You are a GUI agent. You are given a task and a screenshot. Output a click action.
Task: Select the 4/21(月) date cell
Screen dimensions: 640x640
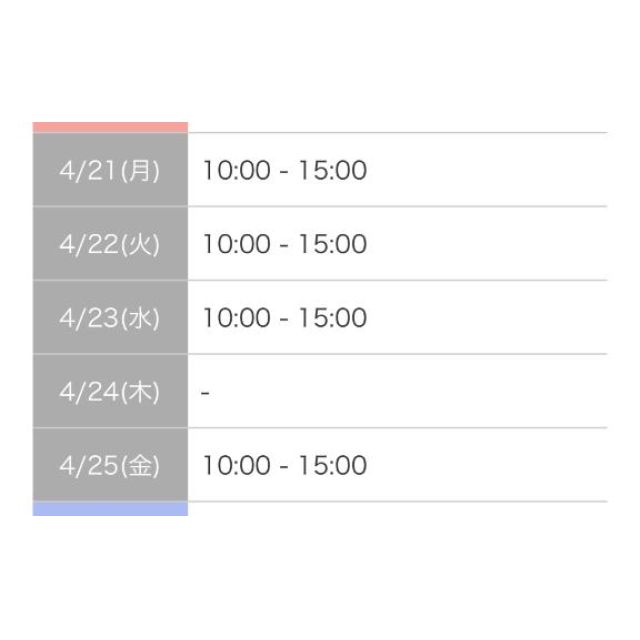(x=110, y=170)
